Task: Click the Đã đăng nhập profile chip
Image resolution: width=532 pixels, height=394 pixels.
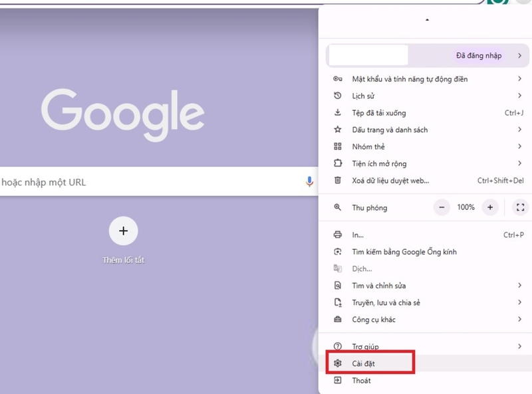Action: pos(479,56)
